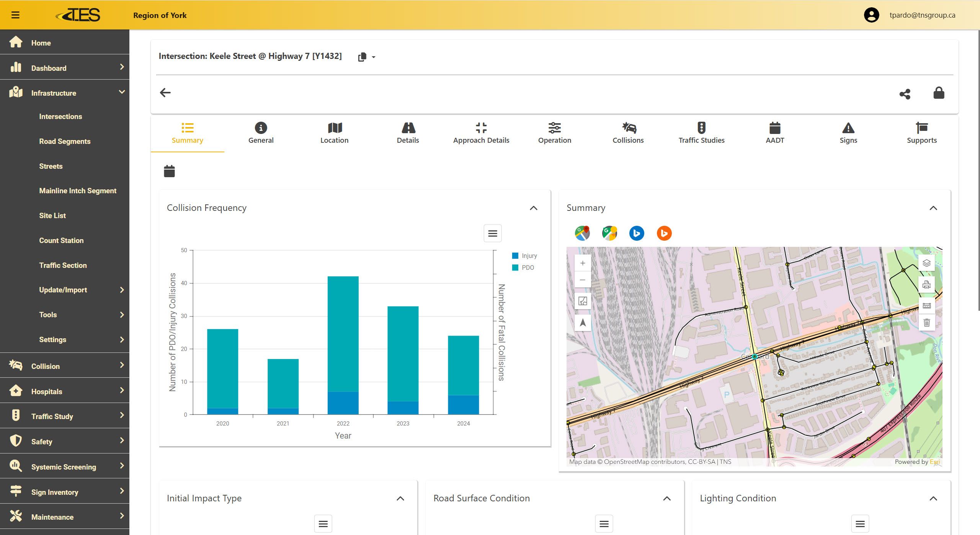Switch to the Traffic Studies tab
Image resolution: width=980 pixels, height=535 pixels.
coord(701,133)
